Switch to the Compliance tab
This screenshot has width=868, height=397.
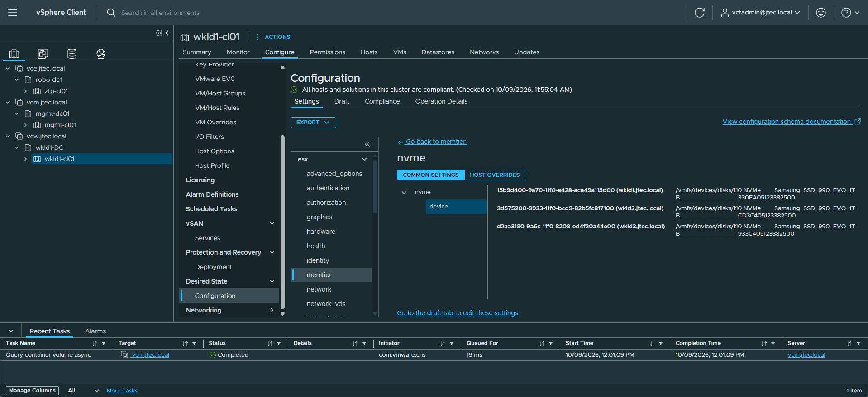(x=382, y=101)
